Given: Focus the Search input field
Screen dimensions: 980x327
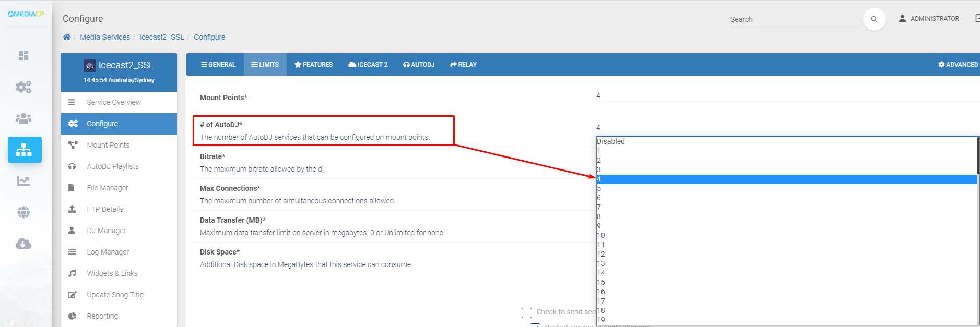Looking at the screenshot, I should coord(795,19).
